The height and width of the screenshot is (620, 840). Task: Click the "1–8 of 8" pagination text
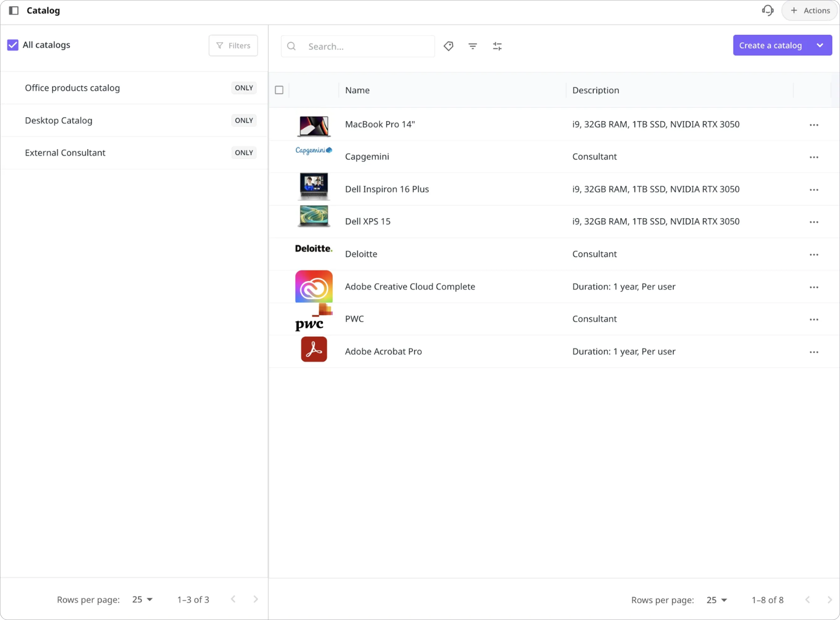(768, 600)
